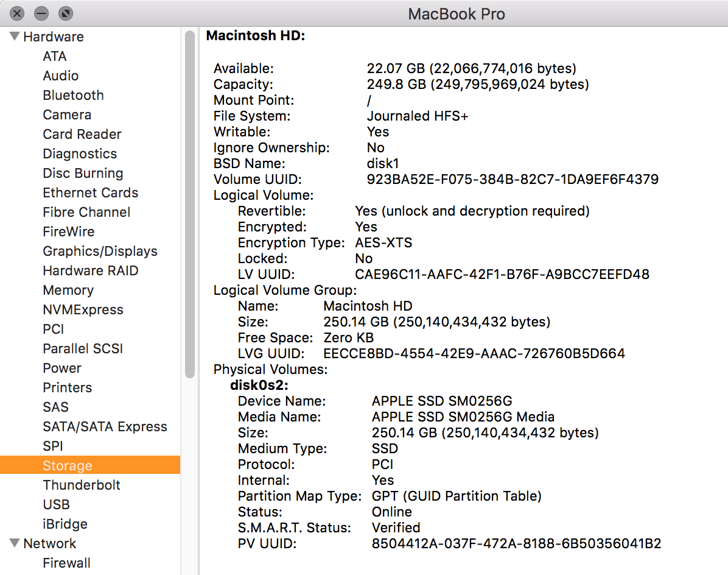Open the Card Reader category
The image size is (728, 575).
point(82,134)
